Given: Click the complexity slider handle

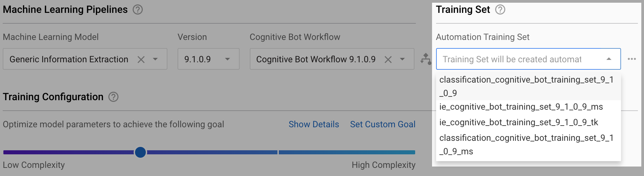Looking at the screenshot, I should (x=140, y=152).
